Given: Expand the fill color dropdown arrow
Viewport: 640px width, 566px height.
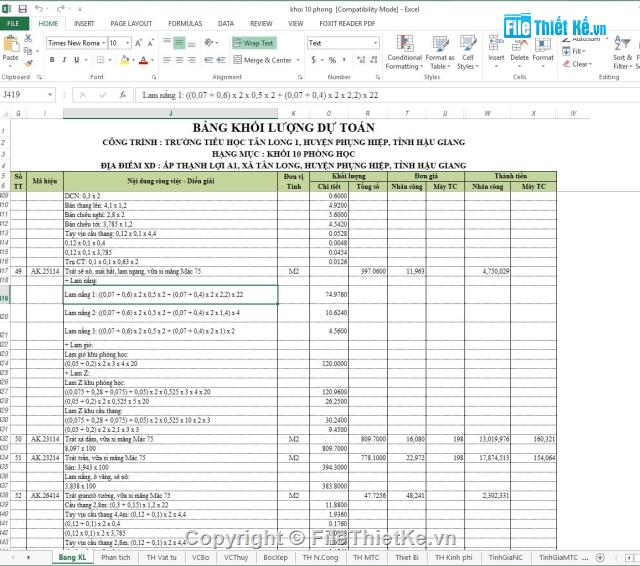Looking at the screenshot, I should pyautogui.click(x=133, y=60).
